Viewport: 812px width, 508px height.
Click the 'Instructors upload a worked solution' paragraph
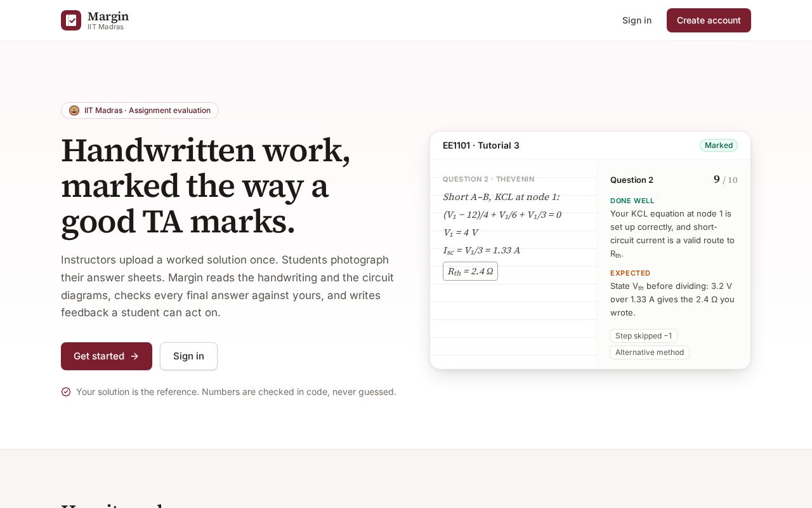[x=228, y=286]
